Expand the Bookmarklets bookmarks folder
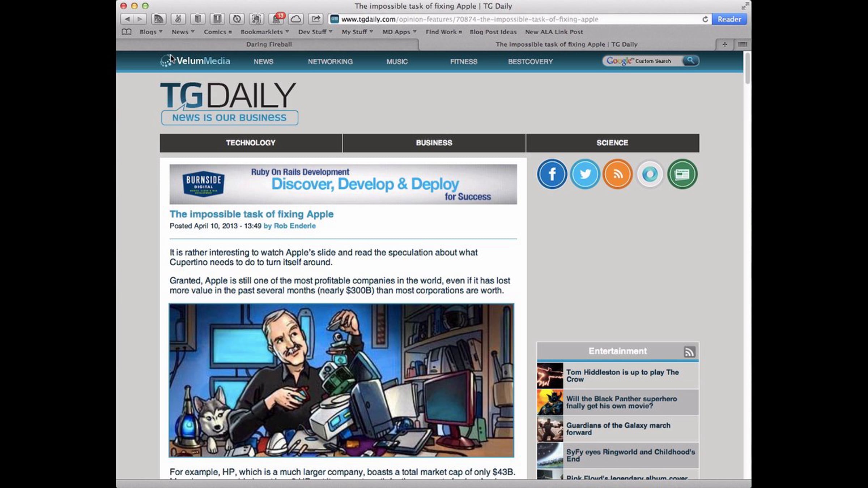 [x=265, y=32]
